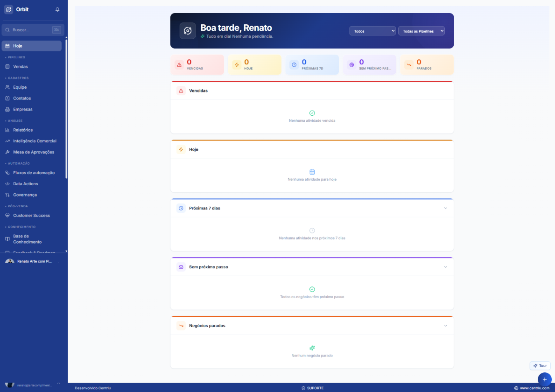The image size is (555, 392).
Task: Open Vendas pipeline menu item
Action: (x=31, y=67)
